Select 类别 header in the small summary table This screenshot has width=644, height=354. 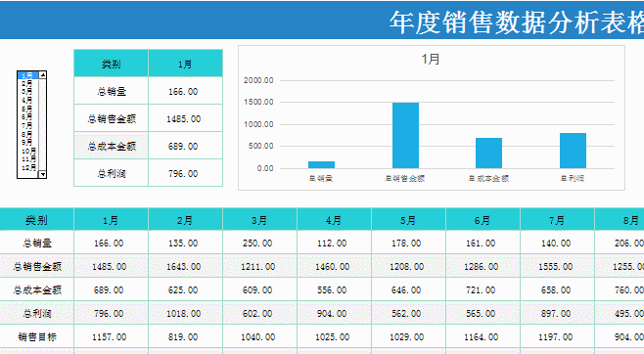111,64
